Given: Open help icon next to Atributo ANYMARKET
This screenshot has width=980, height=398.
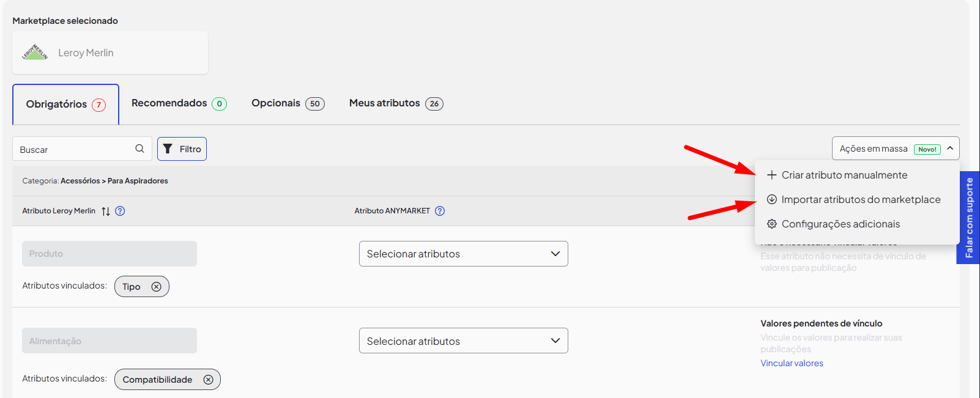Looking at the screenshot, I should (440, 211).
